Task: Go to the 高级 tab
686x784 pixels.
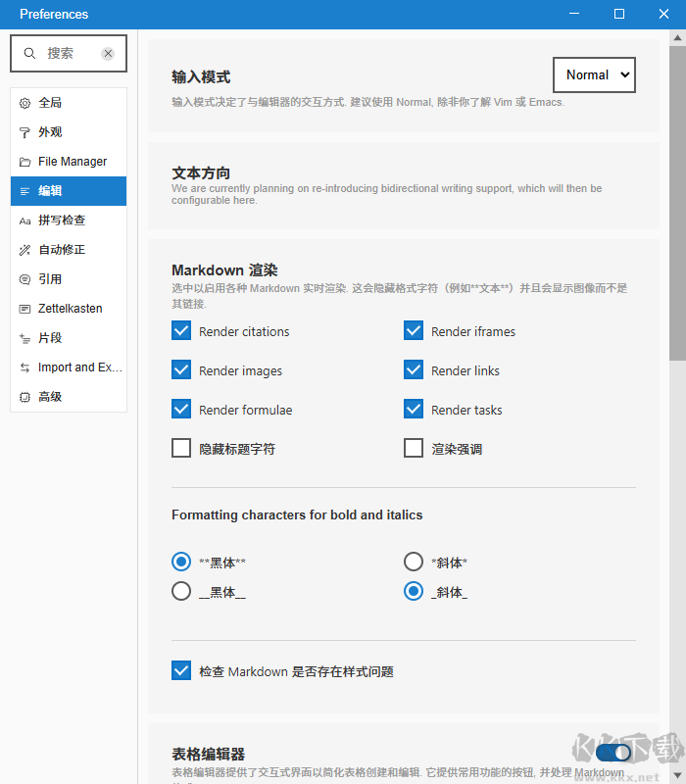Action: click(x=69, y=397)
